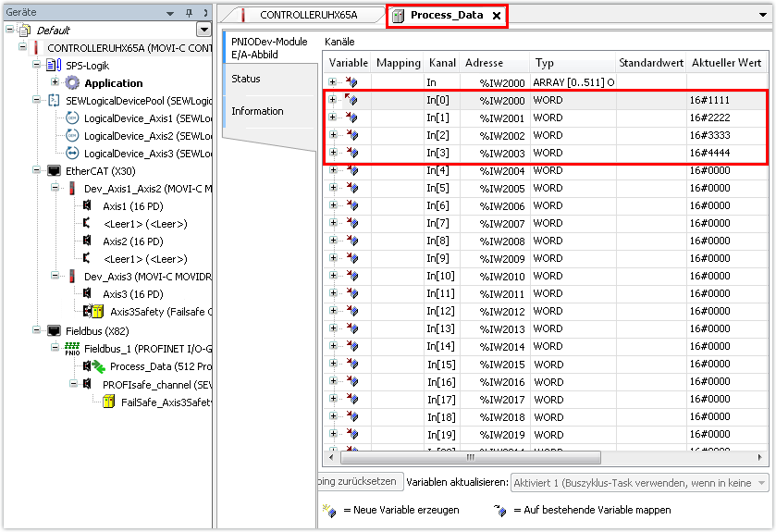Click the Application gear icon in device tree

click(x=72, y=83)
